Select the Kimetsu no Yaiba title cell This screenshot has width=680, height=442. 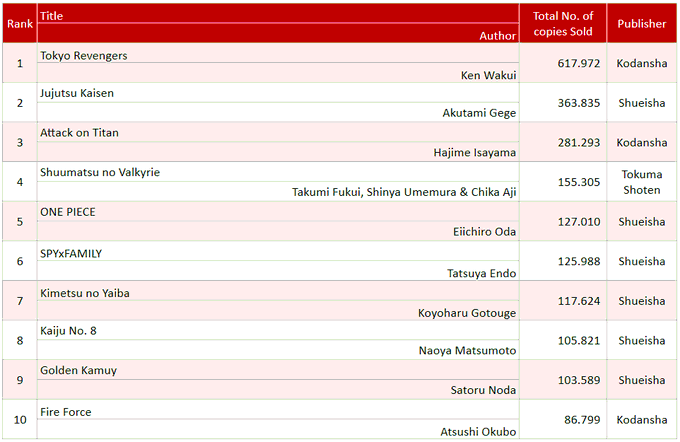coord(278,291)
